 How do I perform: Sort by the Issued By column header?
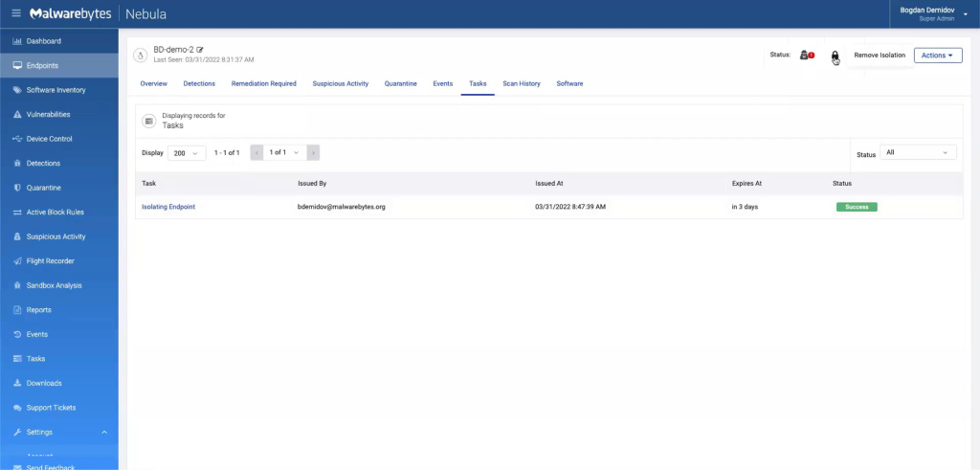312,183
